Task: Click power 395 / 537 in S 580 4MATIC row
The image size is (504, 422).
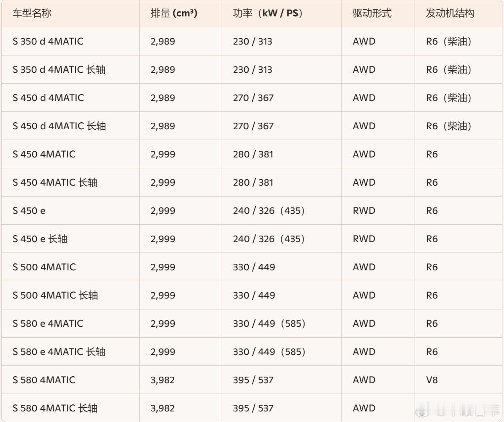Action: [253, 380]
